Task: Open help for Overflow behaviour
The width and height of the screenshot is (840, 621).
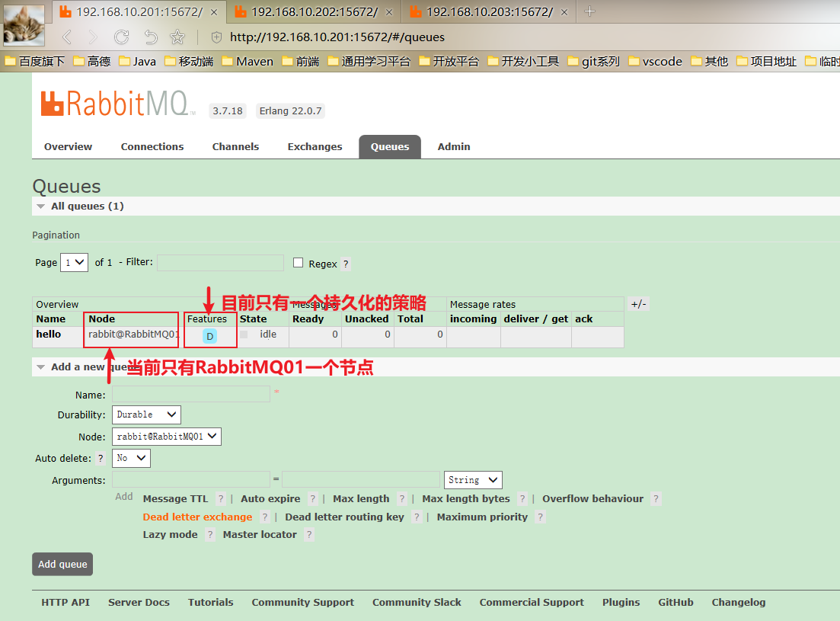Action: [x=656, y=499]
